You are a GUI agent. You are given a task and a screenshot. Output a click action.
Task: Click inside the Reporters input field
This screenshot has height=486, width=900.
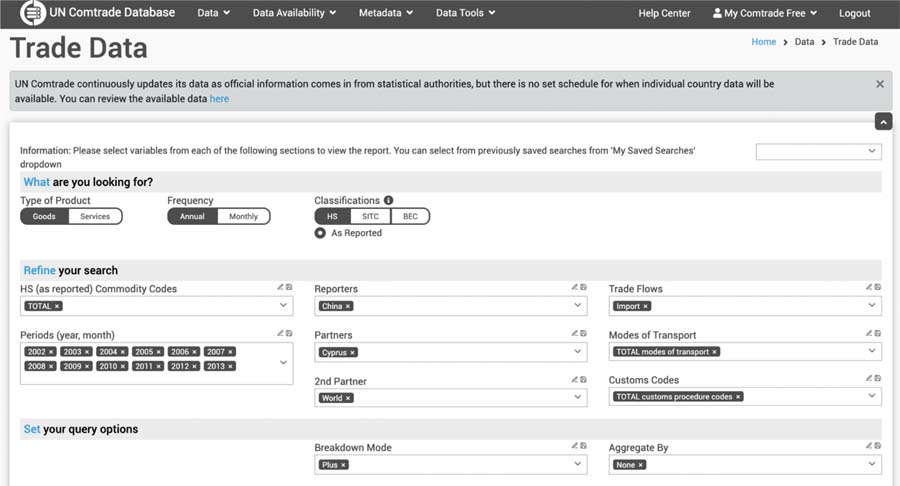pyautogui.click(x=451, y=306)
